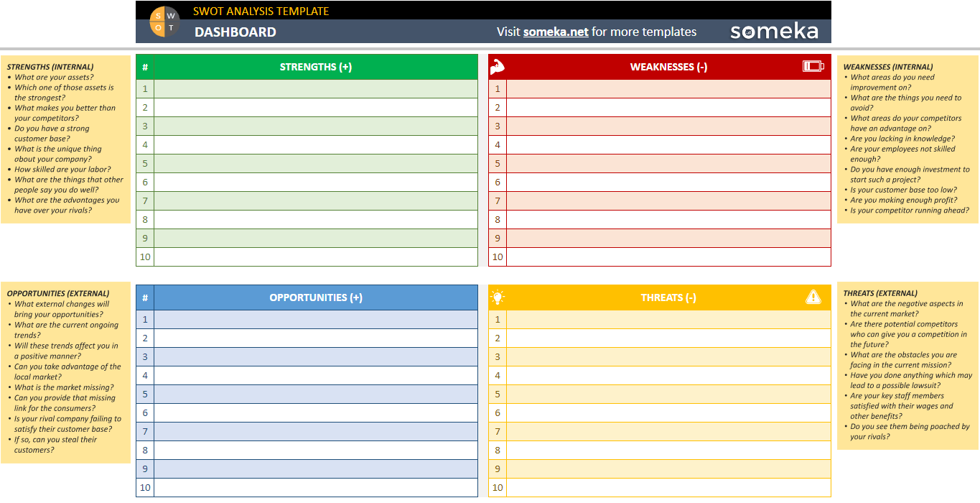Select the OPPORTUNITIES (+) header bar
This screenshot has width=980, height=503.
point(316,297)
